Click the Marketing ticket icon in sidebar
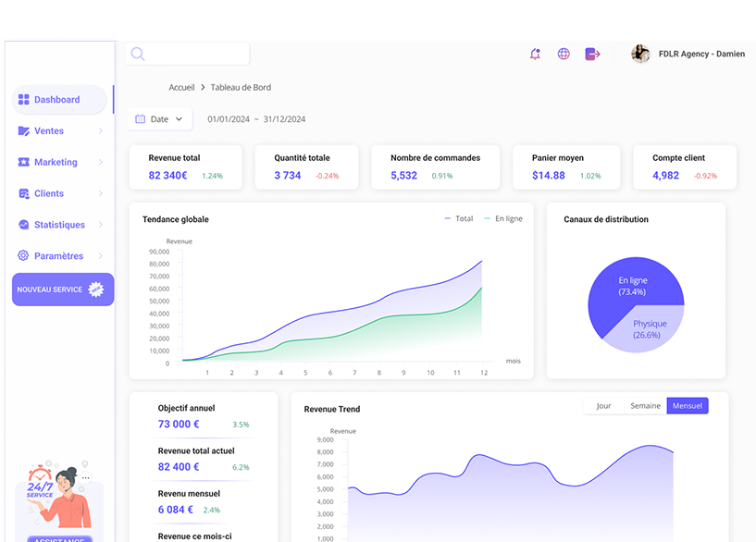 pyautogui.click(x=23, y=162)
